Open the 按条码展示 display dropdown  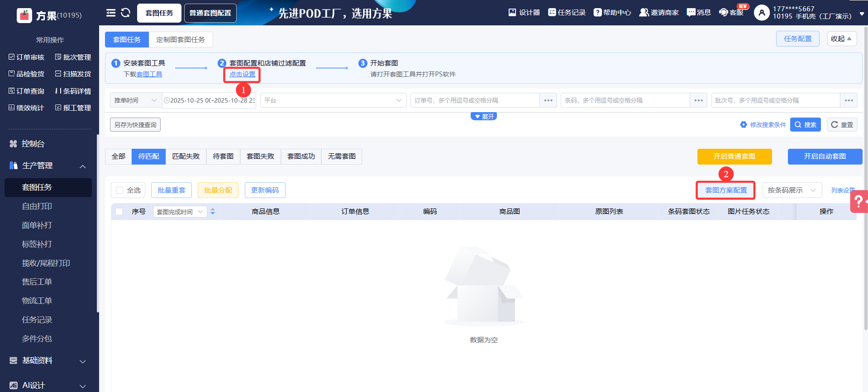pos(792,190)
